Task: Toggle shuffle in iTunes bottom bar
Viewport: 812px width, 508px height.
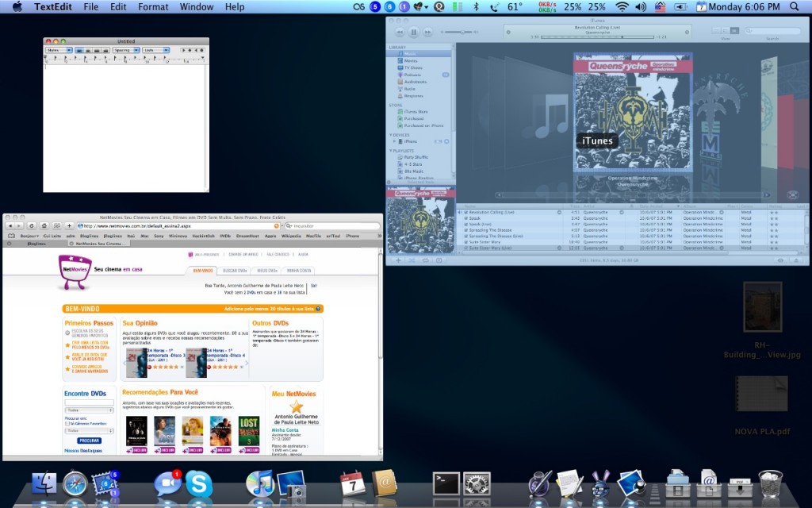Action: (x=412, y=260)
